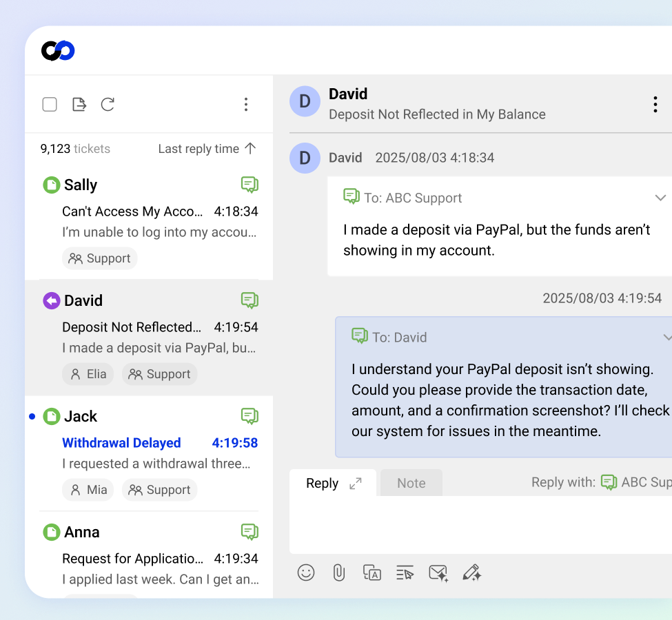Select the Deposit Not Reflected... ticket subject
672x620 pixels.
(x=132, y=327)
